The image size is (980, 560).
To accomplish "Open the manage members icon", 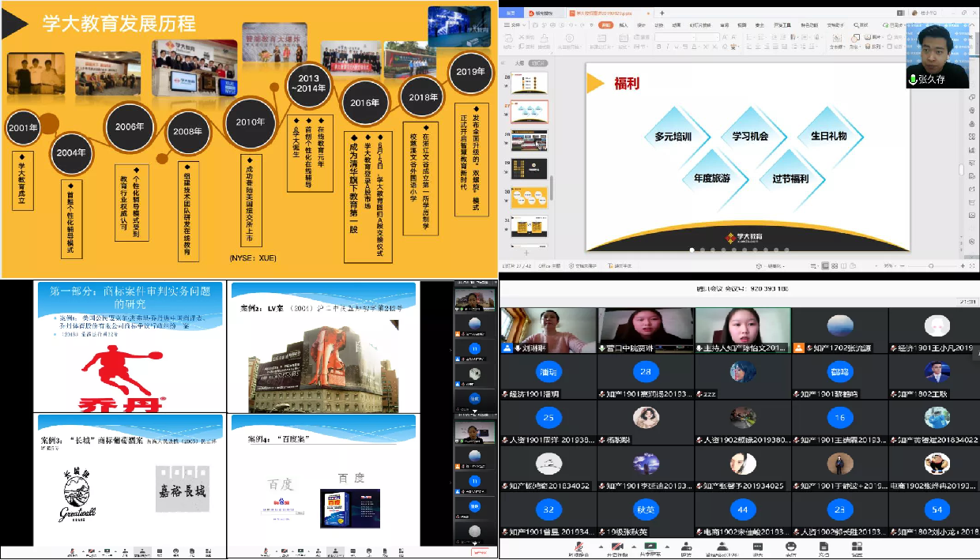I will [722, 547].
